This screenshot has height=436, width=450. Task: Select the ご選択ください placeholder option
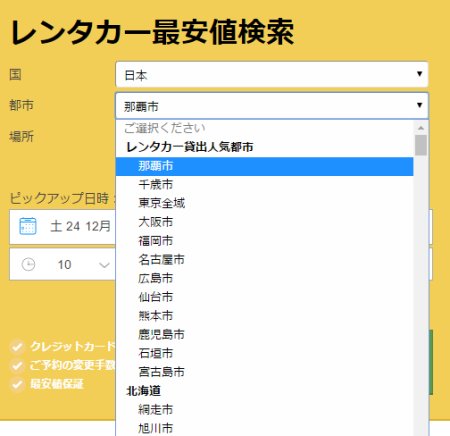pyautogui.click(x=264, y=128)
